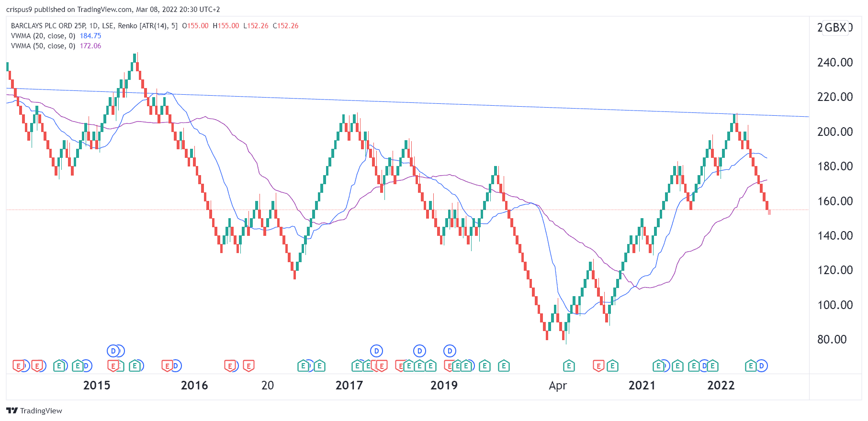Click the Renko [ATR(14), 5] chart style label
868x421 pixels.
(x=147, y=26)
